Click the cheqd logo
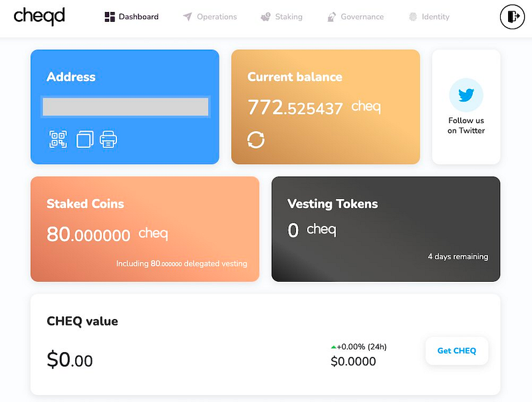Image resolution: width=532 pixels, height=402 pixels. 39,16
